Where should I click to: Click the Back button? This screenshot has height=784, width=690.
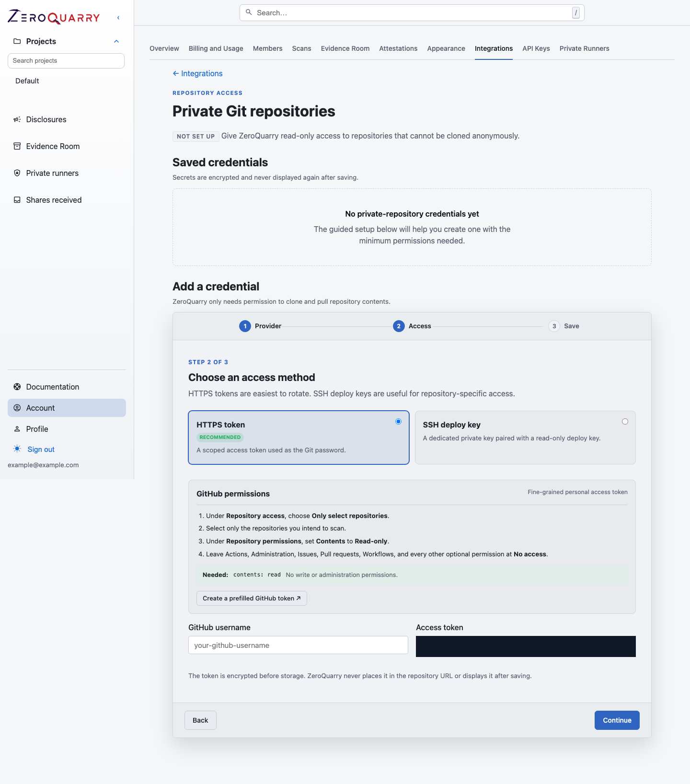pyautogui.click(x=200, y=720)
